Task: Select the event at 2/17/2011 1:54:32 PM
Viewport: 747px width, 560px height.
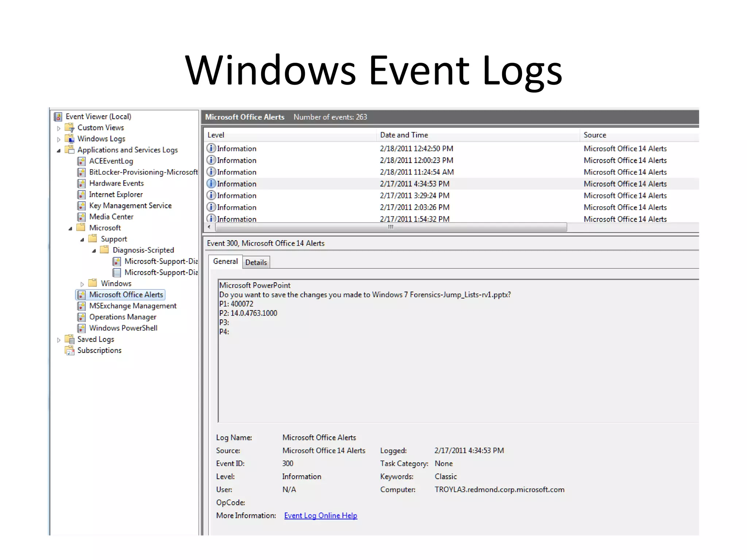Action: (452, 219)
